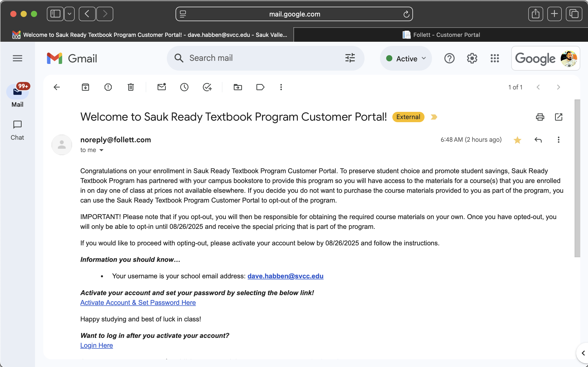588x367 pixels.
Task: Print the whole email conversation
Action: click(x=540, y=117)
